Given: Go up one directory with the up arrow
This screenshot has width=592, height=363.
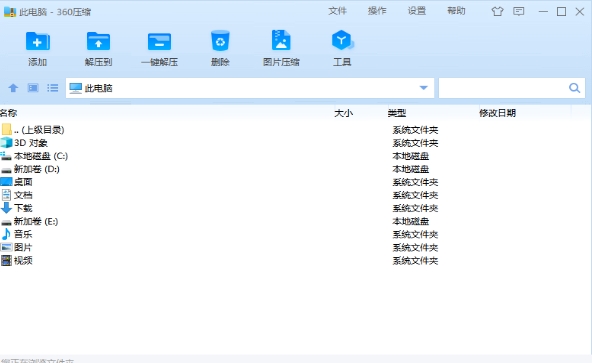Looking at the screenshot, I should [13, 88].
